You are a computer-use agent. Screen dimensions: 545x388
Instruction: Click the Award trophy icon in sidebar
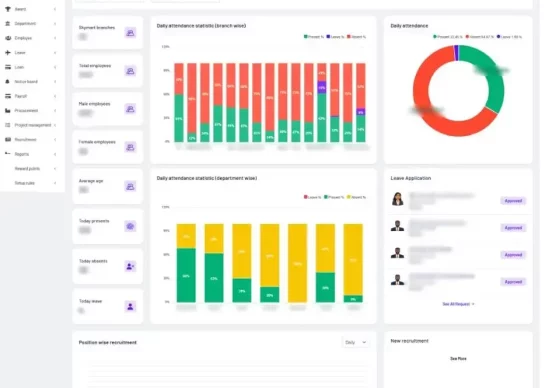point(8,9)
